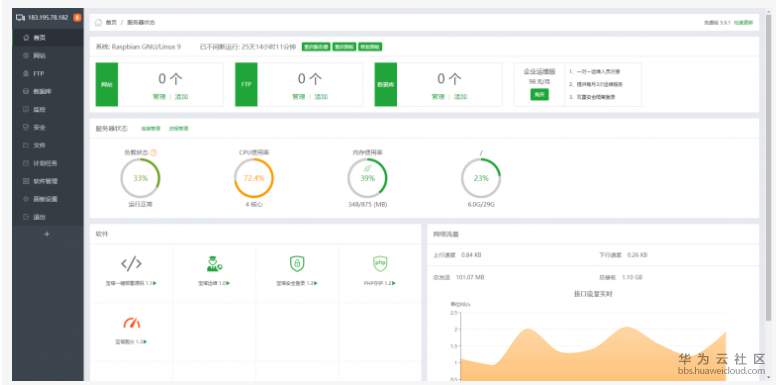Image resolution: width=776 pixels, height=385 pixels.
Task: Click the CPU usage gauge showing 72.4%
Action: tap(254, 178)
